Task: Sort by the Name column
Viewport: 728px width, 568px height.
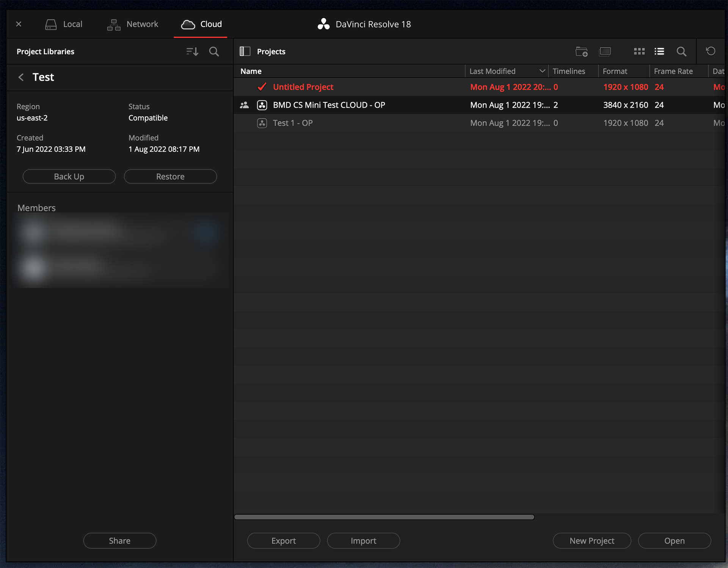Action: coord(349,71)
